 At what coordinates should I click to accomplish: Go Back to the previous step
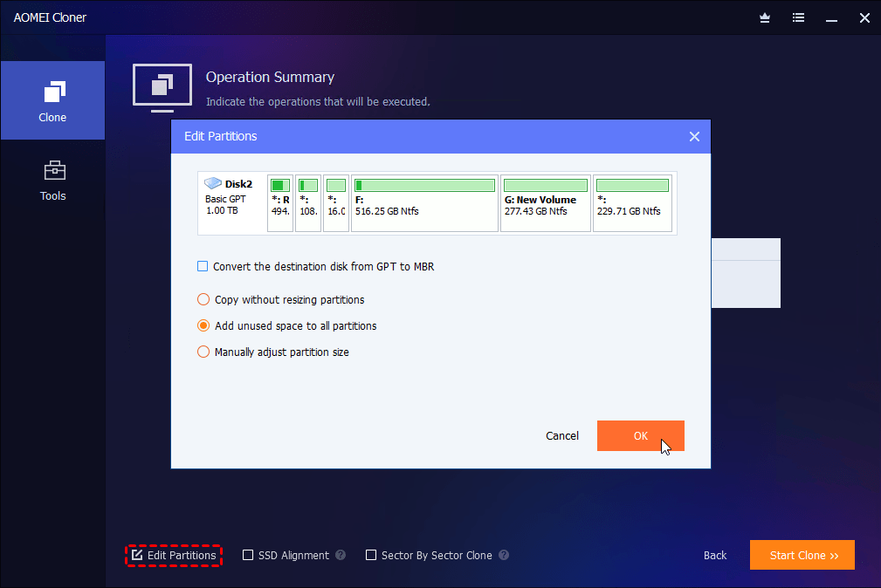coord(715,556)
